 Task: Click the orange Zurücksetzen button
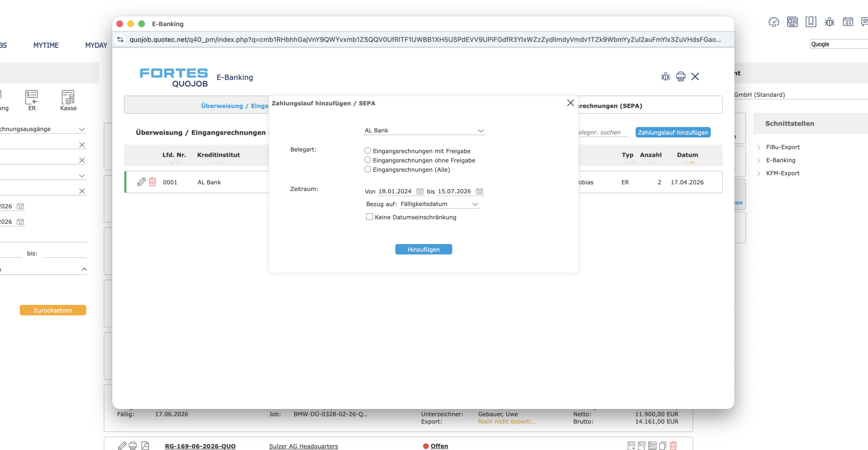coord(53,310)
